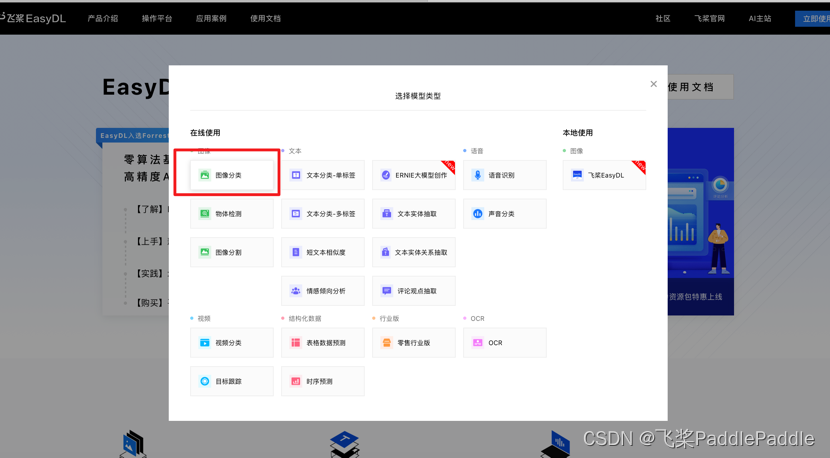The width and height of the screenshot is (830, 458).
Task: Click the 物体检测 icon
Action: coord(204,214)
